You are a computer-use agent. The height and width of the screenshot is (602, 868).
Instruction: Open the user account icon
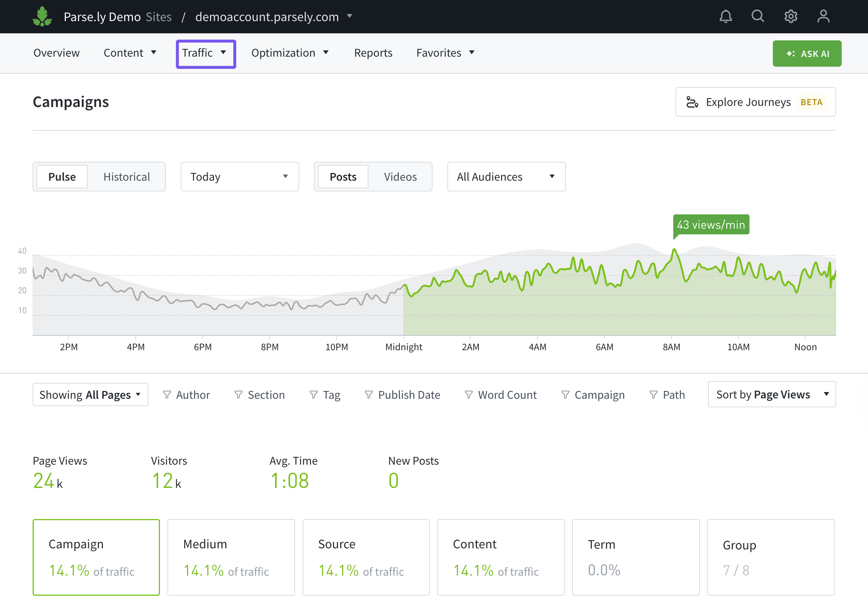pos(823,17)
